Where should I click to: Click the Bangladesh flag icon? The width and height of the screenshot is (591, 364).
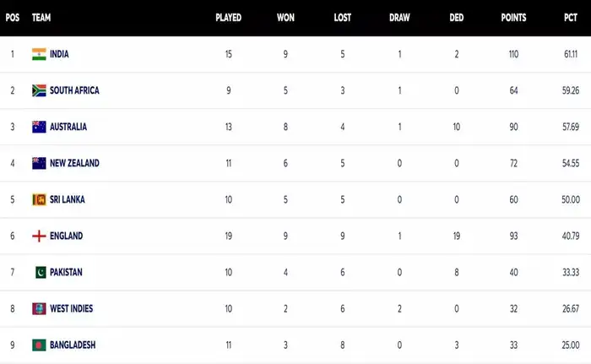[x=39, y=345]
